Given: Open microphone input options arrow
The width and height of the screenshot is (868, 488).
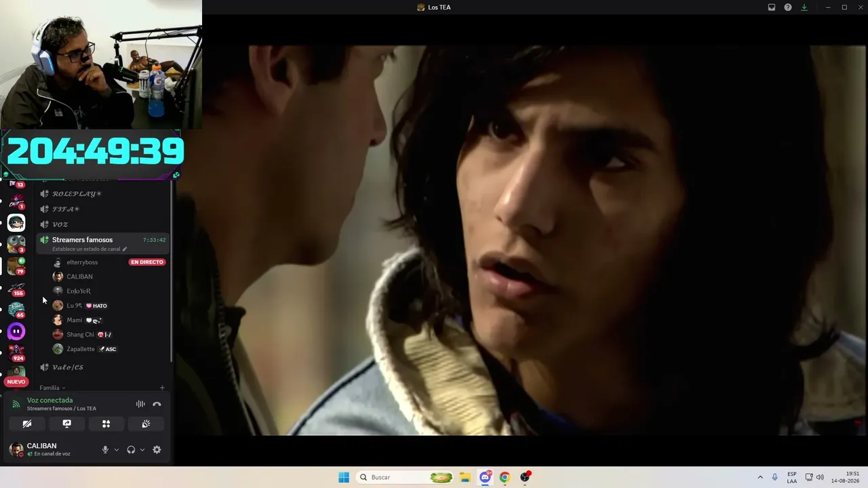Looking at the screenshot, I should tap(117, 449).
